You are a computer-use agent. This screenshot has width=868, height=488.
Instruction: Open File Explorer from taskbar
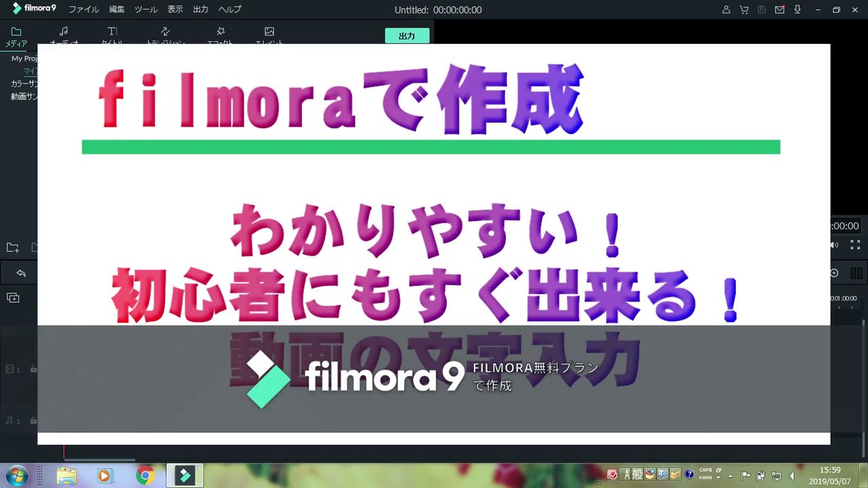point(66,476)
